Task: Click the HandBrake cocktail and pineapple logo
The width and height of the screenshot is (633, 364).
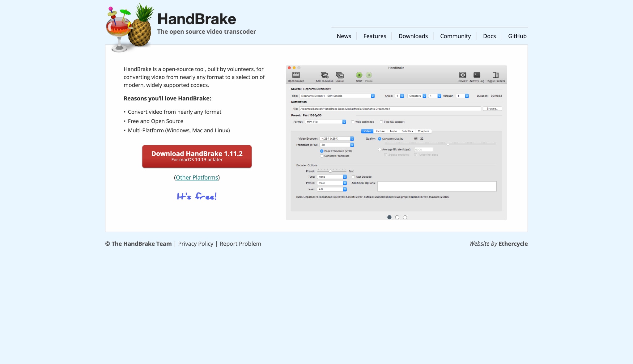Action: (130, 28)
